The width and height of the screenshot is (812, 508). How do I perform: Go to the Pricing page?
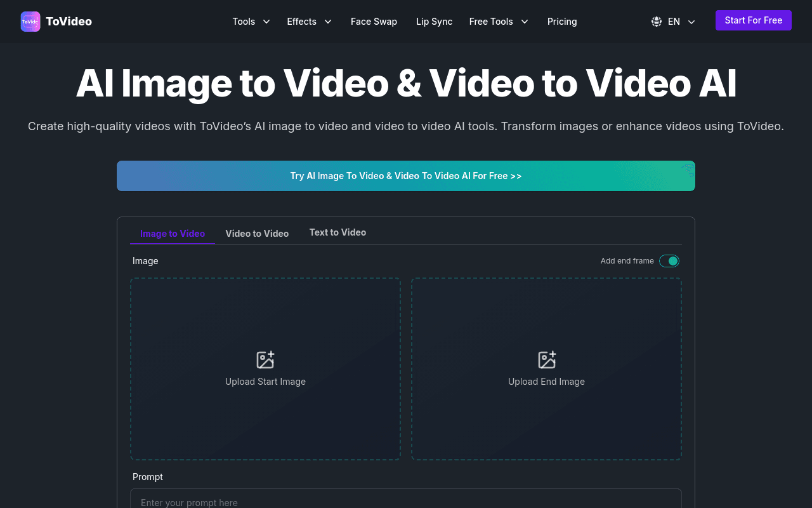click(562, 22)
